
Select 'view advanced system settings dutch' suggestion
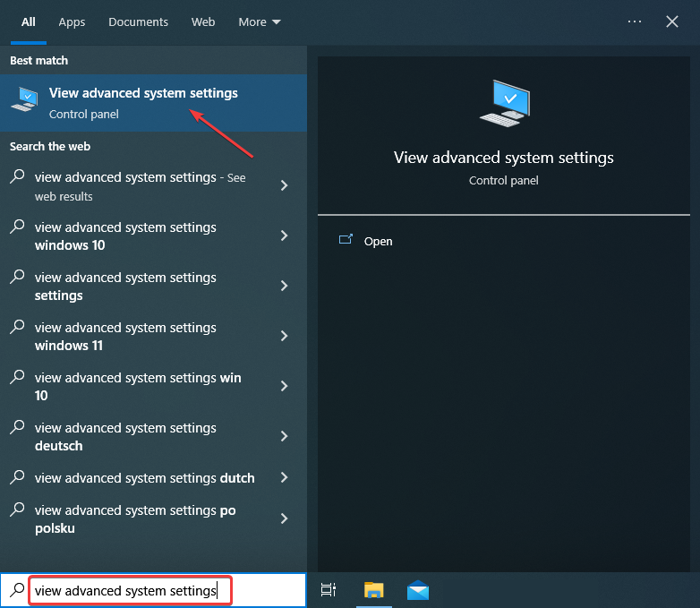point(153,477)
